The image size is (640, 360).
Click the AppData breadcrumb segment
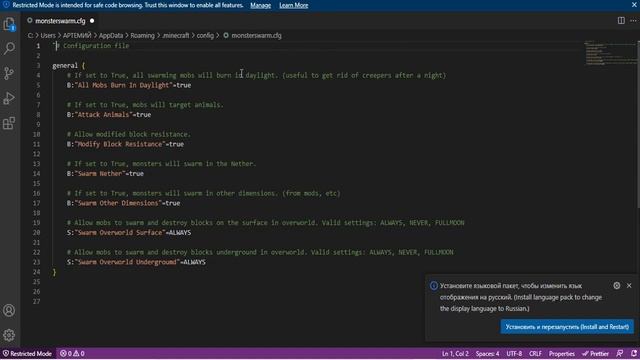(x=111, y=36)
